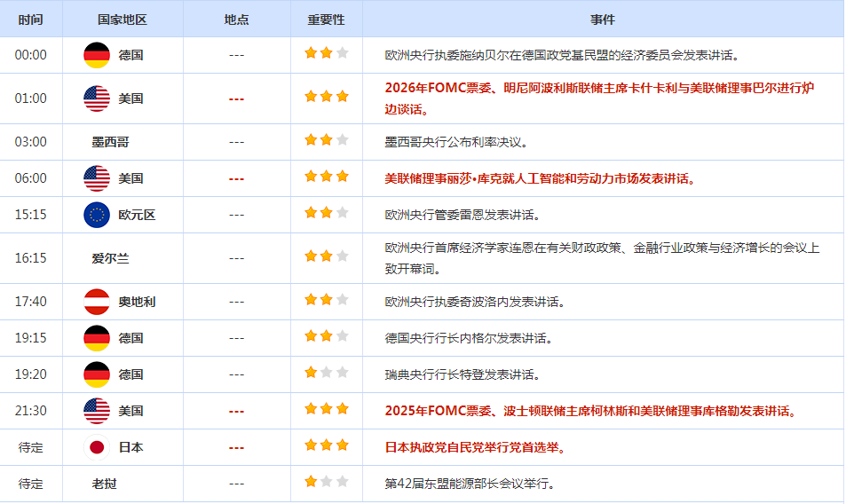Select the 墨西哥央行公布利率决议 event text
Screen dimensions: 846x504
(456, 142)
